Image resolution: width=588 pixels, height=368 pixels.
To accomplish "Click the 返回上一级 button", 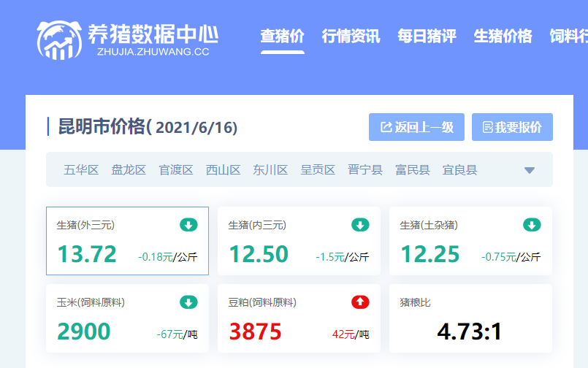I will click(416, 127).
